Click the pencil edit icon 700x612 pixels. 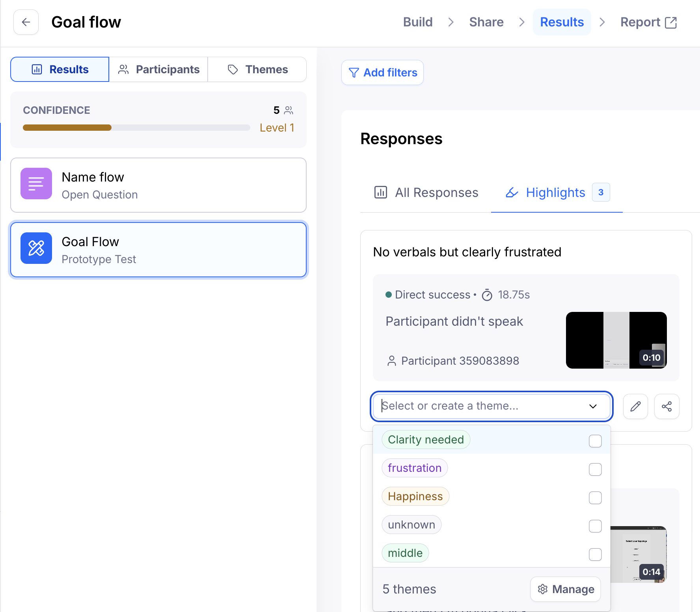click(635, 406)
